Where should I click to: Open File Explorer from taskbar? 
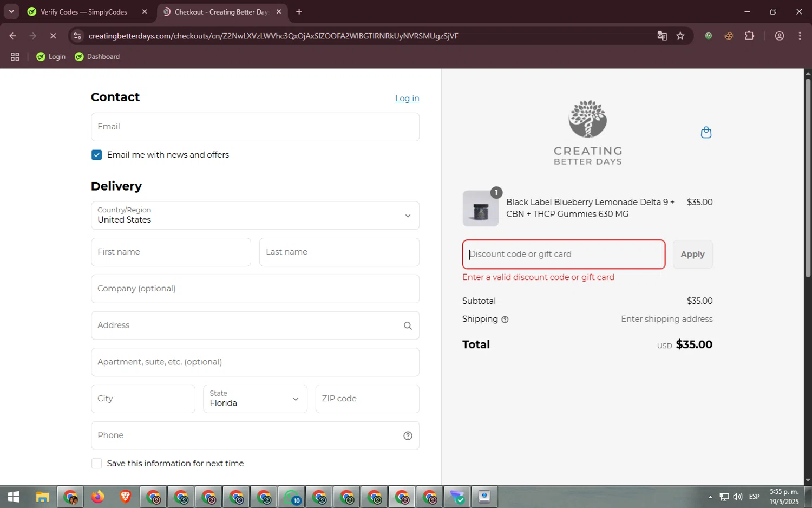[x=42, y=497]
